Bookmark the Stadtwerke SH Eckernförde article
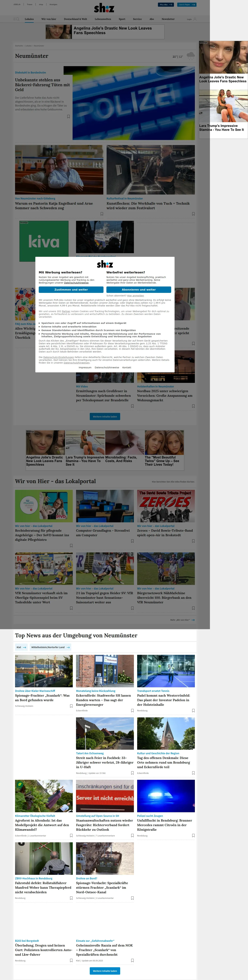248x980 pixels. 132,711
